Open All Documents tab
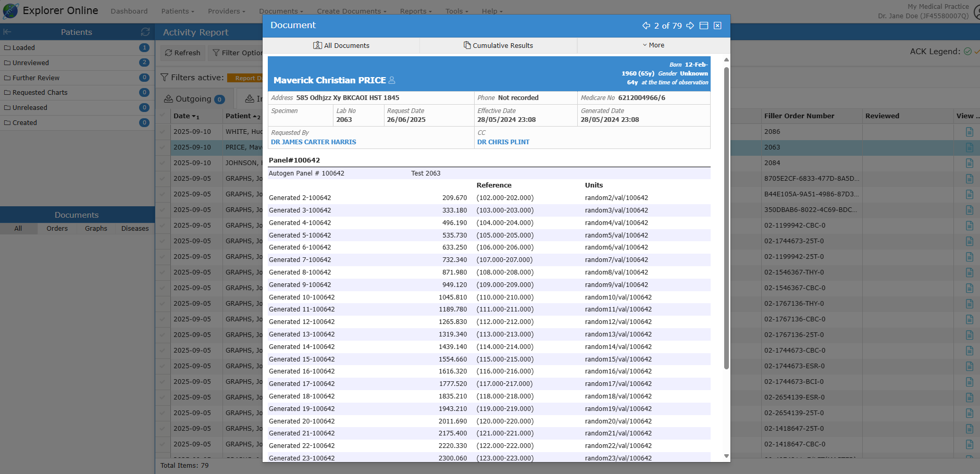Screen dimensions: 980x474 coord(341,45)
